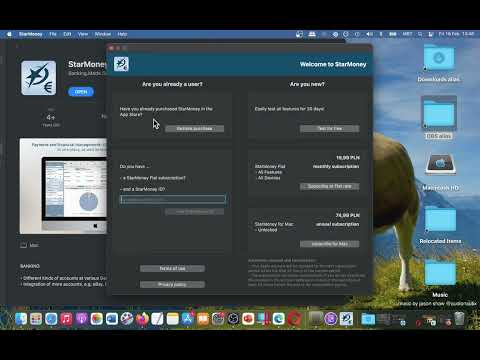Image resolution: width=480 pixels, height=360 pixels.
Task: Open App Store from the dock
Action: (188, 319)
